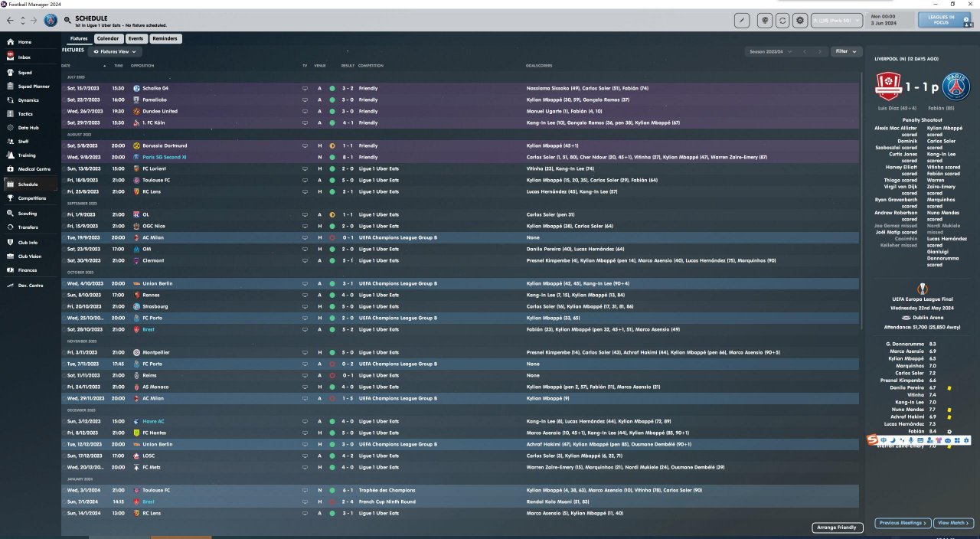Switch to the Events tab
Screen dimensions: 980x539
(136, 38)
